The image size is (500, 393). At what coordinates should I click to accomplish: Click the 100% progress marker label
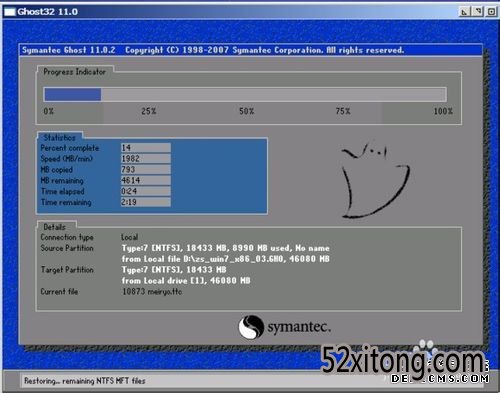pyautogui.click(x=443, y=111)
